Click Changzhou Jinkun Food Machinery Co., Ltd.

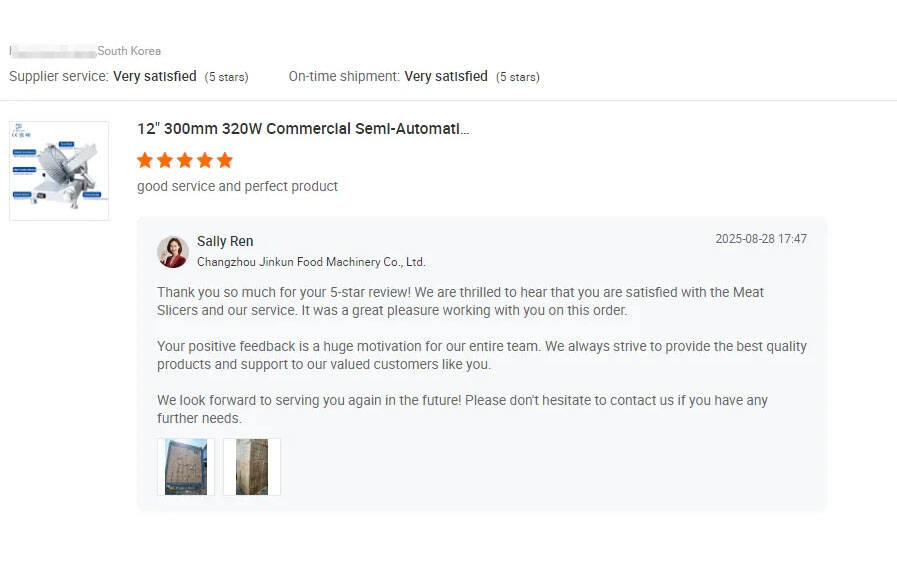[311, 262]
